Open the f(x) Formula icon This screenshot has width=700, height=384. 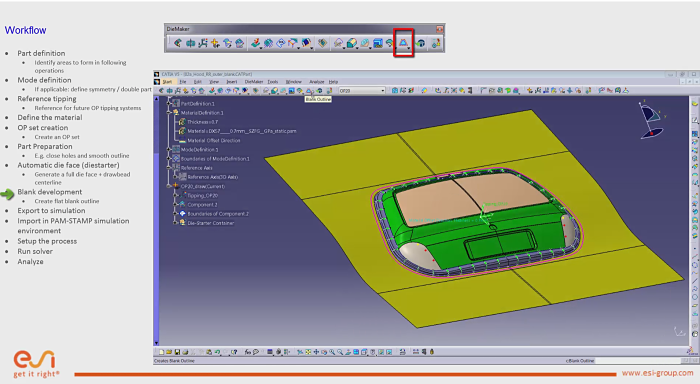tap(248, 352)
